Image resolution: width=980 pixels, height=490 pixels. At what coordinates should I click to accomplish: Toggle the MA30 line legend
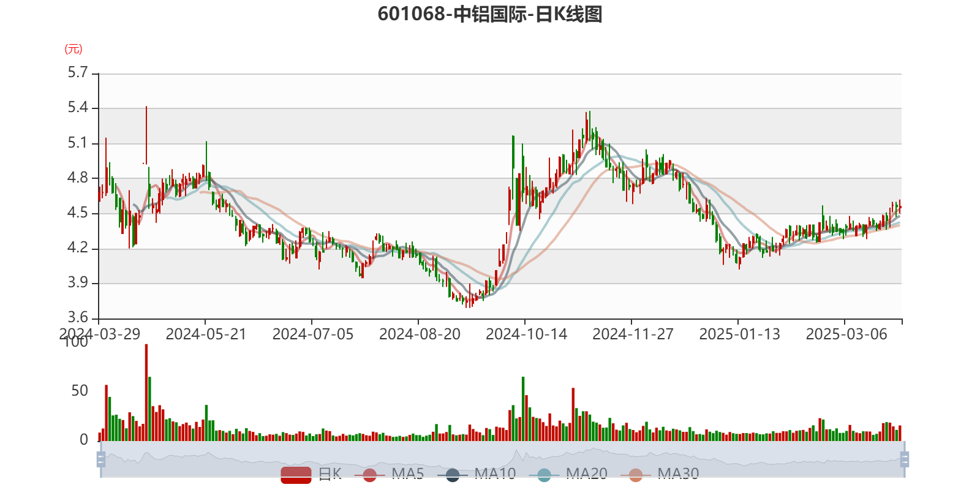pyautogui.click(x=660, y=474)
